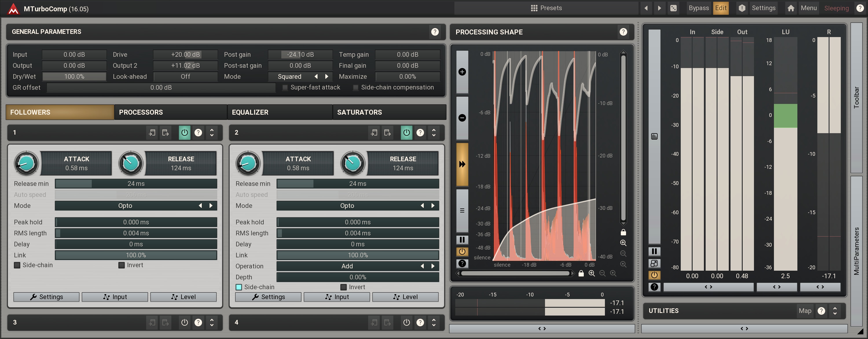This screenshot has width=868, height=339.
Task: Click the Bypass button
Action: (698, 8)
